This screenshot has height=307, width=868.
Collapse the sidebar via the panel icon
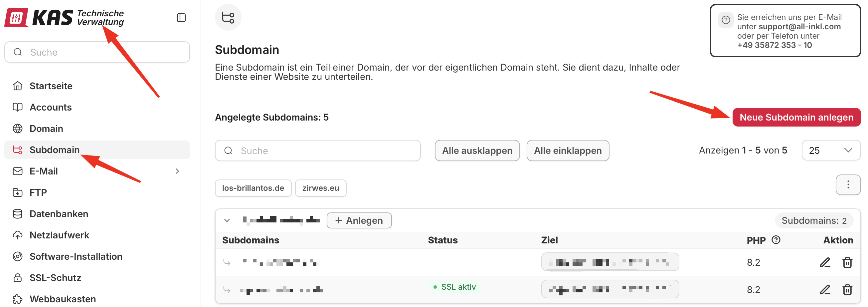pos(181,18)
